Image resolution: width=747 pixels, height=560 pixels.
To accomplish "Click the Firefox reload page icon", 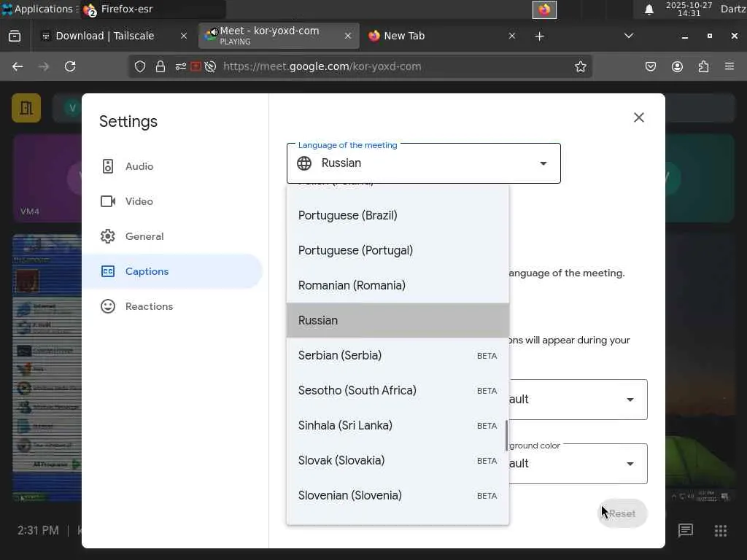I will pos(70,66).
